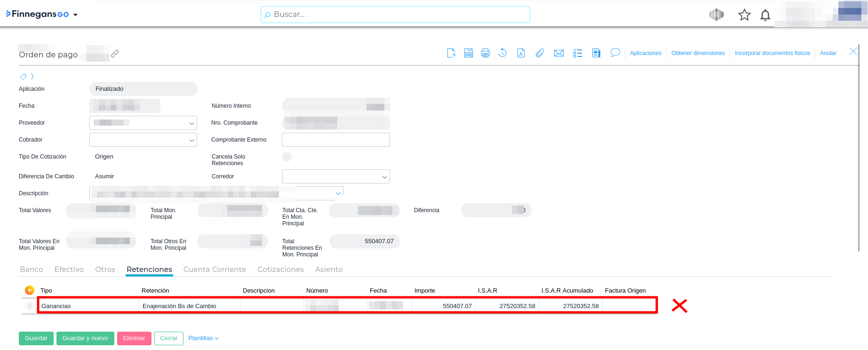This screenshot has height=350, width=868.
Task: Add a retention row with the plus icon
Action: (30, 290)
